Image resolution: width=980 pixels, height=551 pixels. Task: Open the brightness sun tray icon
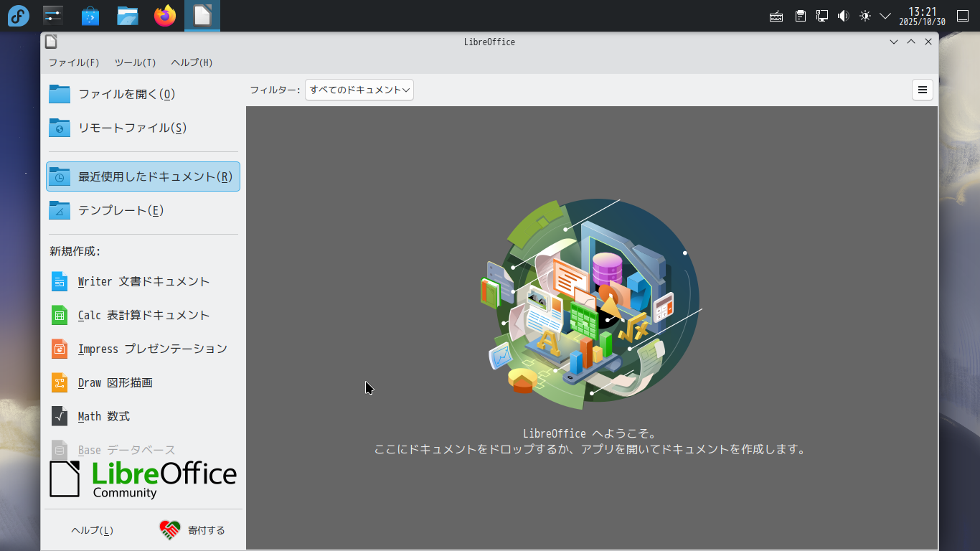[x=865, y=16]
